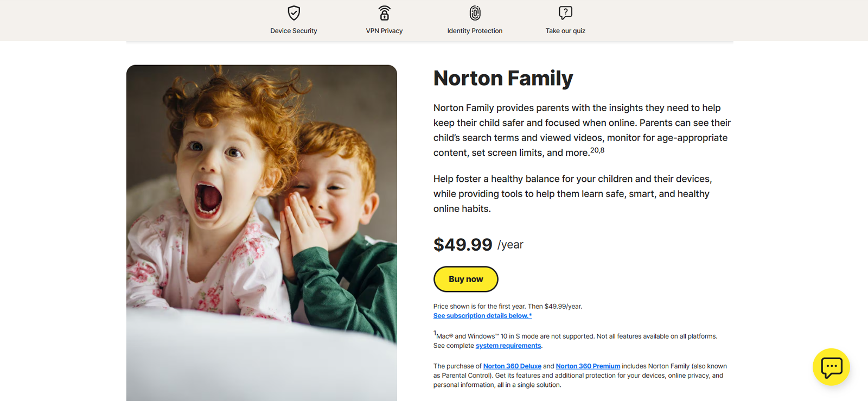The height and width of the screenshot is (401, 868).
Task: Click the Norton Family heading
Action: point(503,78)
